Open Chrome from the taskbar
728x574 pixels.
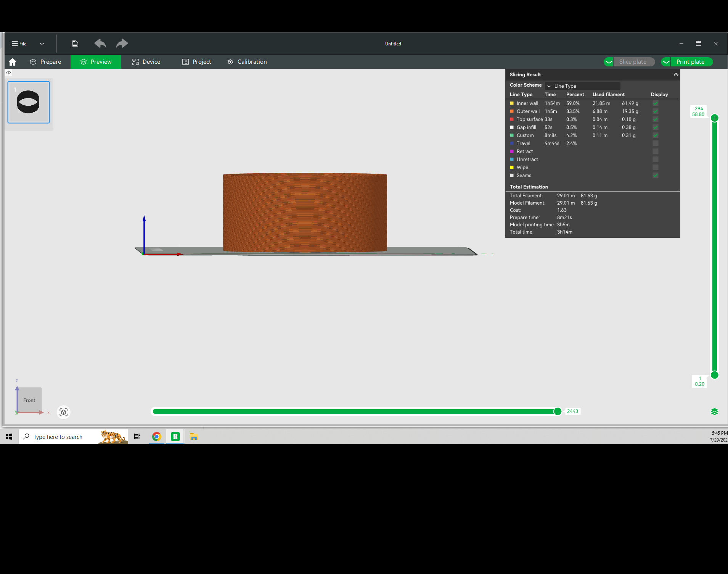[x=156, y=437]
